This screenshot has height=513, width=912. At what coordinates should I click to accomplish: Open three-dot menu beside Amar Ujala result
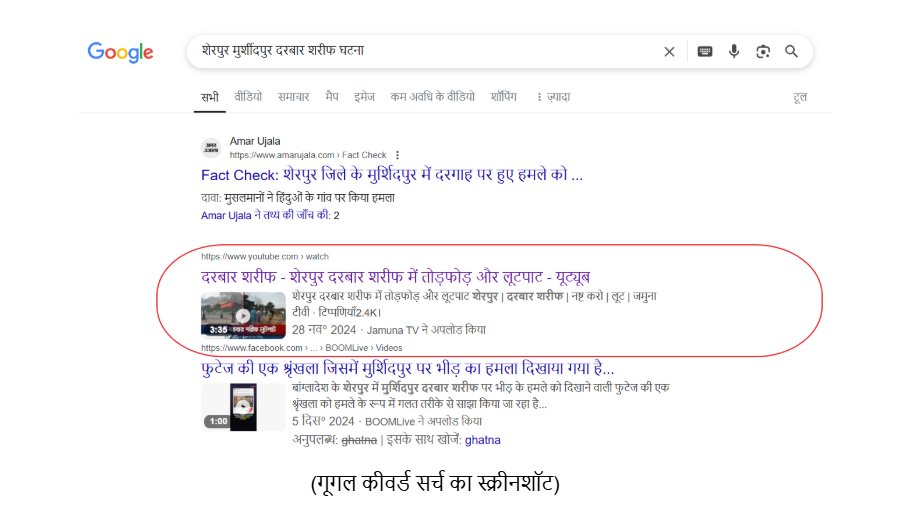click(x=397, y=155)
